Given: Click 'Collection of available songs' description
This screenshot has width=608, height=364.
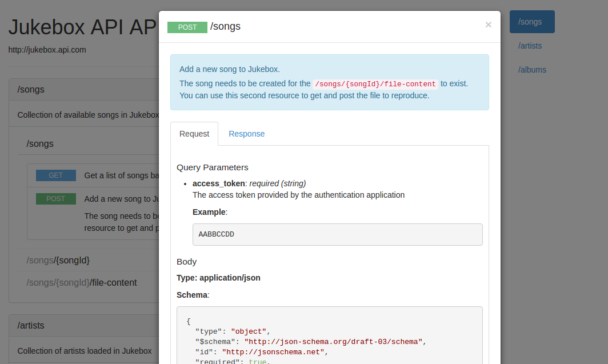Looking at the screenshot, I should (x=88, y=115).
